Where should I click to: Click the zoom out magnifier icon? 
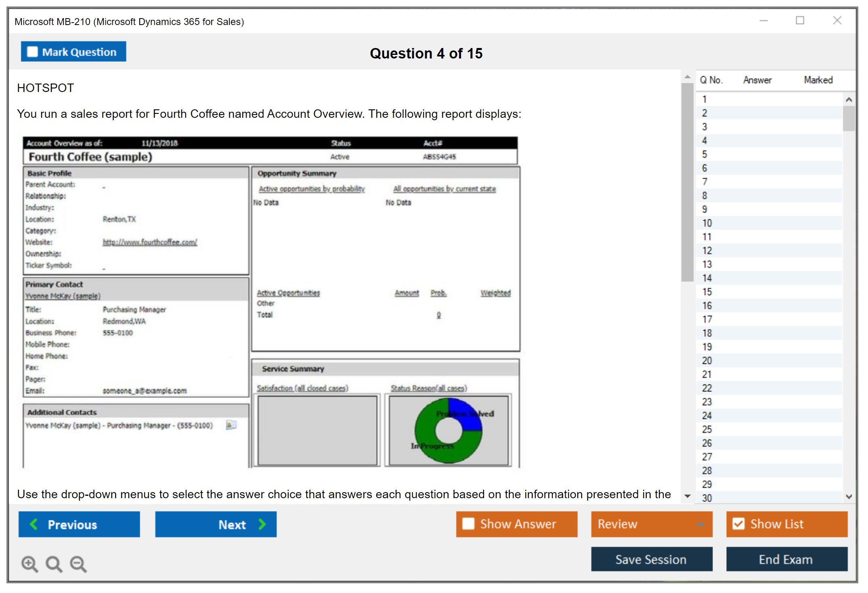pyautogui.click(x=78, y=564)
